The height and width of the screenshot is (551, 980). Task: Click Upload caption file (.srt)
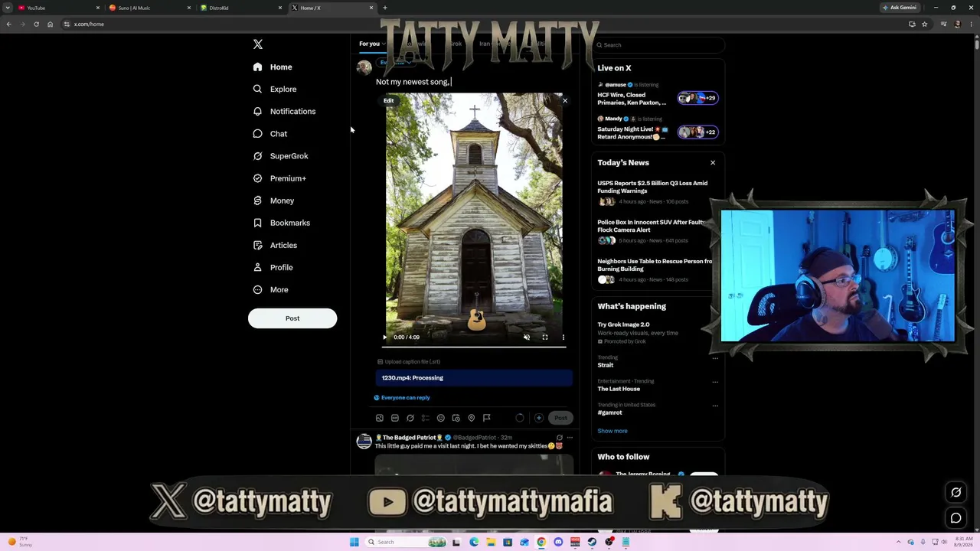[x=409, y=362]
